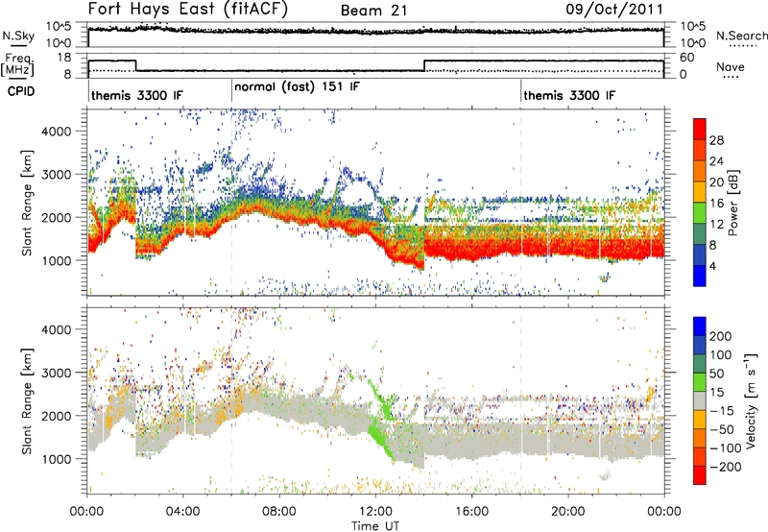This screenshot has width=768, height=532.
Task: Click the 'CPID' row label
Action: pyautogui.click(x=21, y=91)
